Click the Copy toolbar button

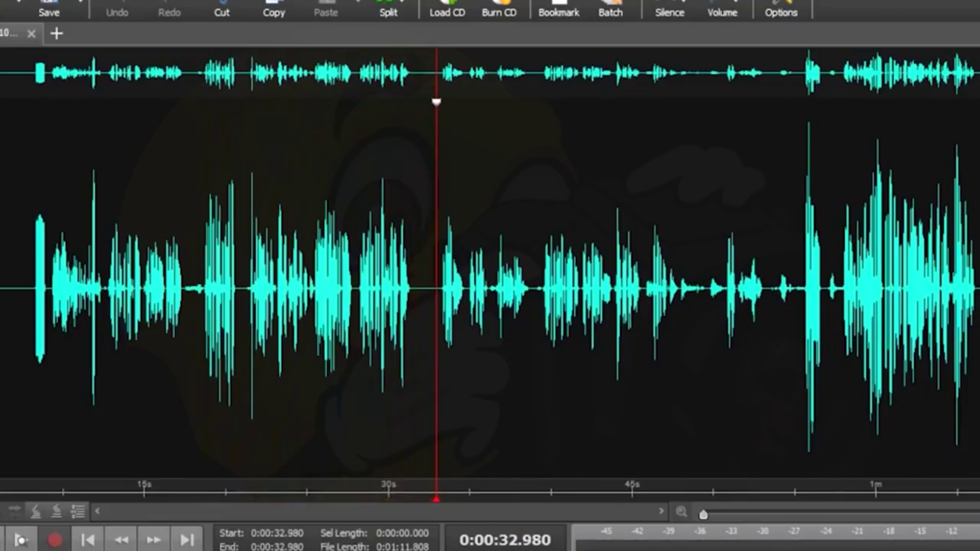tap(274, 9)
